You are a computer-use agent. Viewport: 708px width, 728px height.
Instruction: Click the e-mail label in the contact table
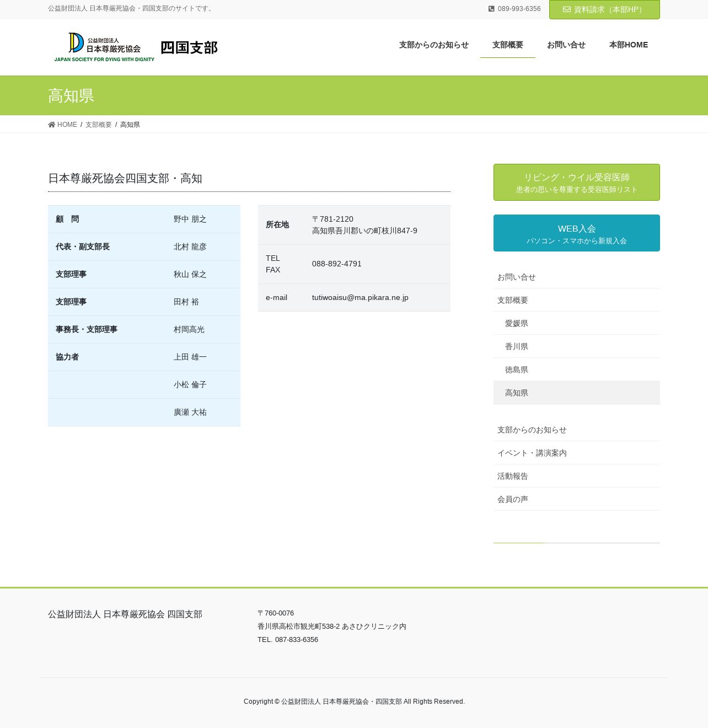tap(277, 297)
